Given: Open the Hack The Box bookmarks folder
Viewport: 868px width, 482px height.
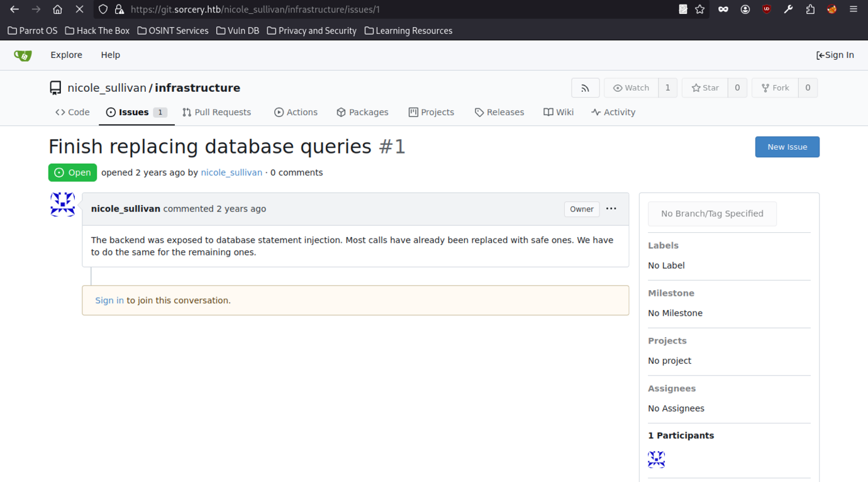Looking at the screenshot, I should tap(97, 31).
